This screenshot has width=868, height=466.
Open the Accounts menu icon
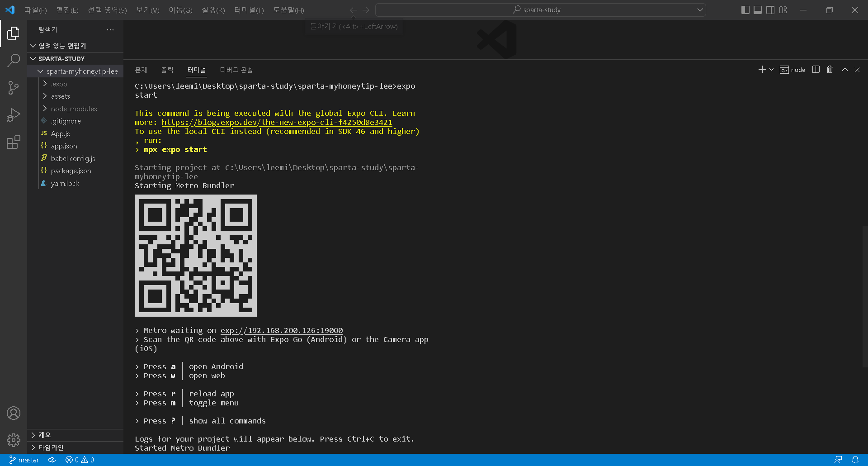14,413
